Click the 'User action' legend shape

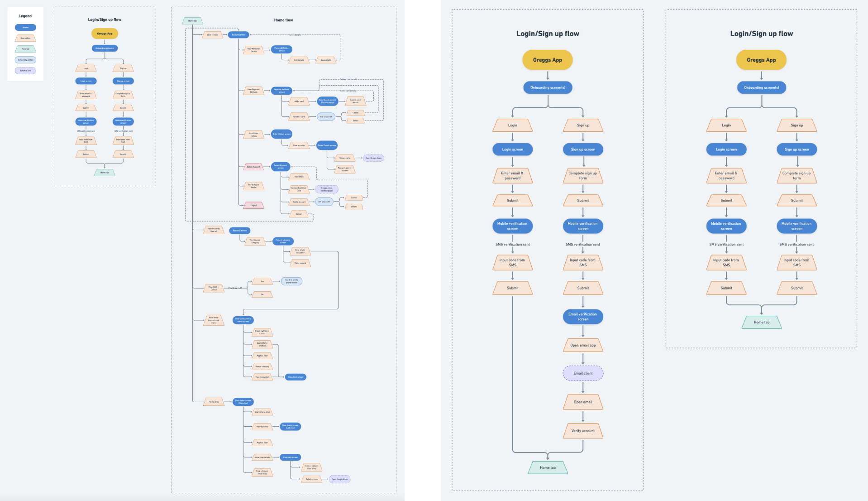point(25,39)
